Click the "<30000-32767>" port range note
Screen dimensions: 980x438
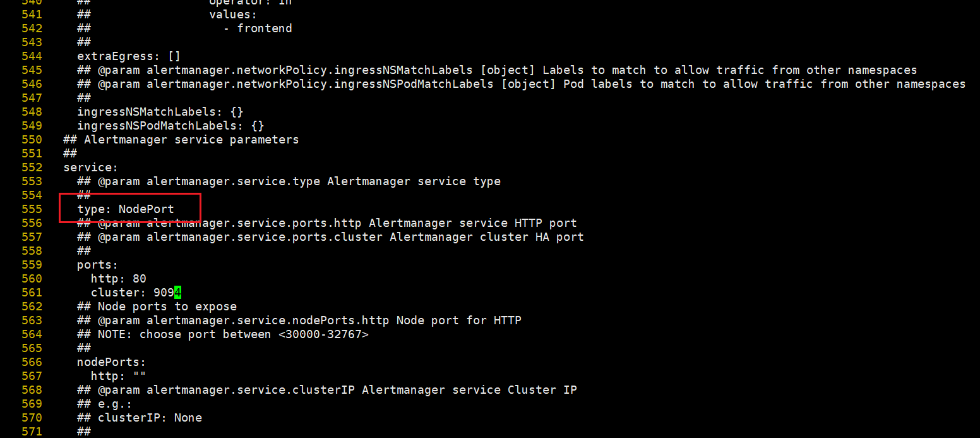[323, 334]
